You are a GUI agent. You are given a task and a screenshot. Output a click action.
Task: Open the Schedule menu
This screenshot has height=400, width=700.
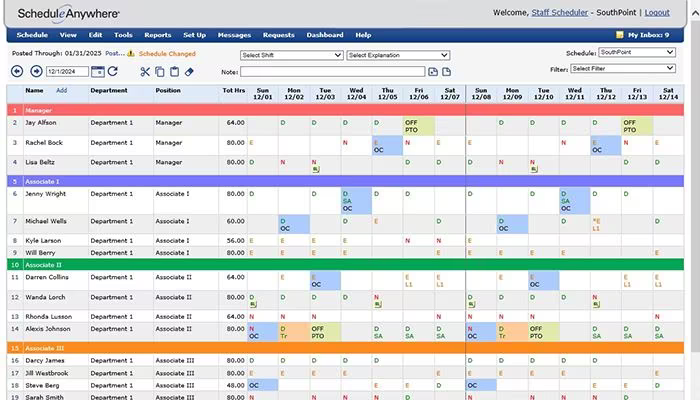[32, 35]
